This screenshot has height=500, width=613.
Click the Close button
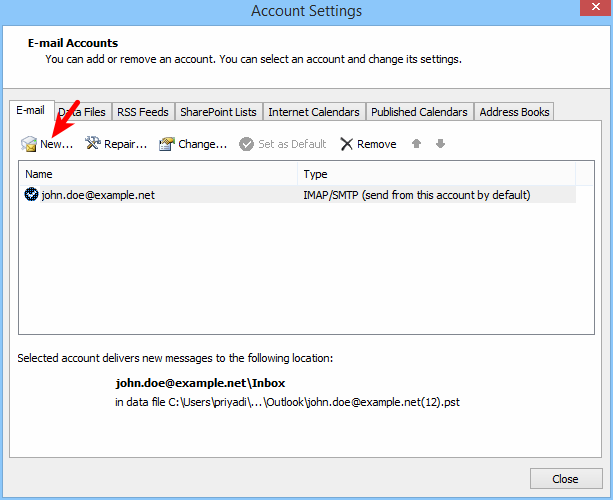click(x=566, y=478)
